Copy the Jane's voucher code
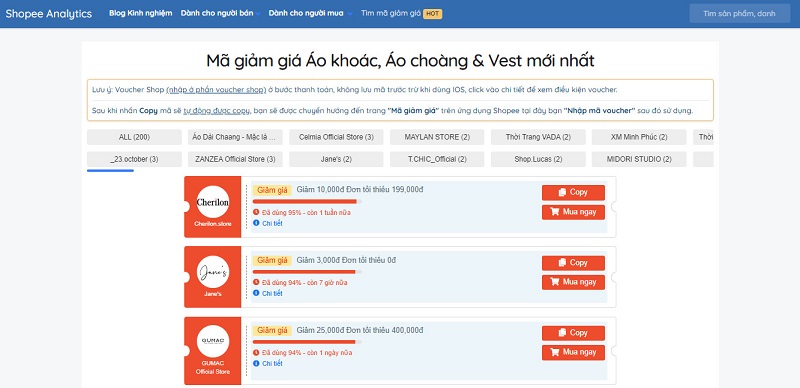The image size is (800, 388). coord(573,262)
